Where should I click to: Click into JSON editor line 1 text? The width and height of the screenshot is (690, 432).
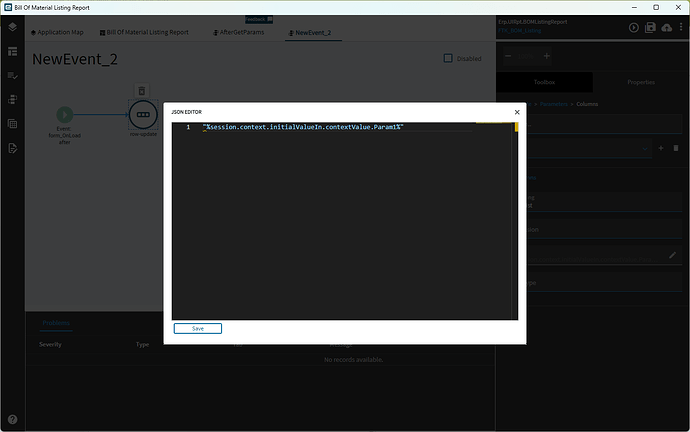[303, 127]
